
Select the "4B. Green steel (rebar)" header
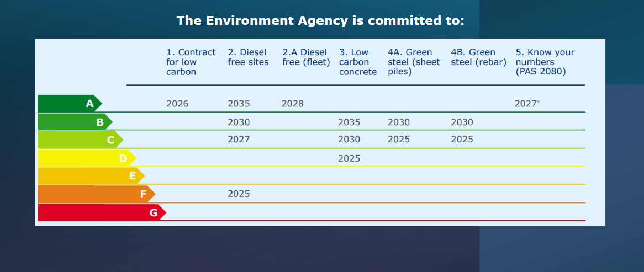pyautogui.click(x=478, y=57)
